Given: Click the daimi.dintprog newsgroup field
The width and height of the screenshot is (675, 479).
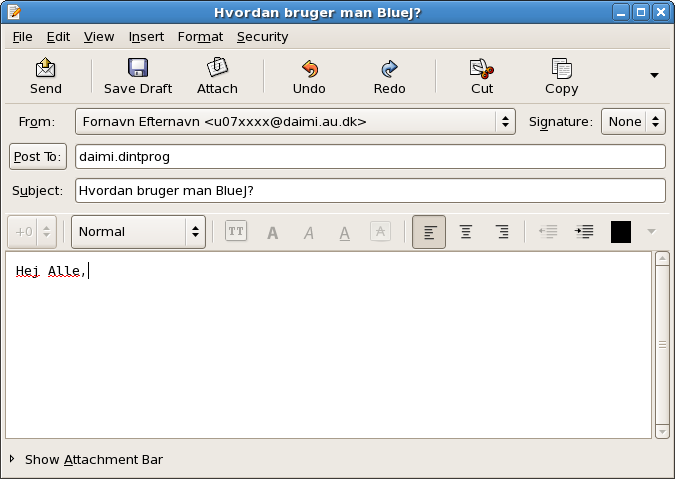Looking at the screenshot, I should [370, 157].
